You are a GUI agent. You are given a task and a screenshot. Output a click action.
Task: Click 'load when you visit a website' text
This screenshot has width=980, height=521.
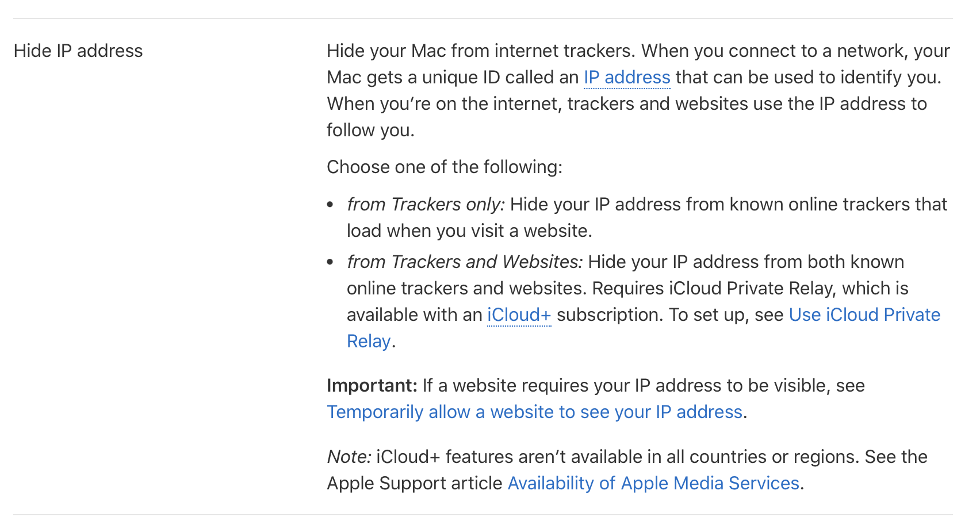469,231
